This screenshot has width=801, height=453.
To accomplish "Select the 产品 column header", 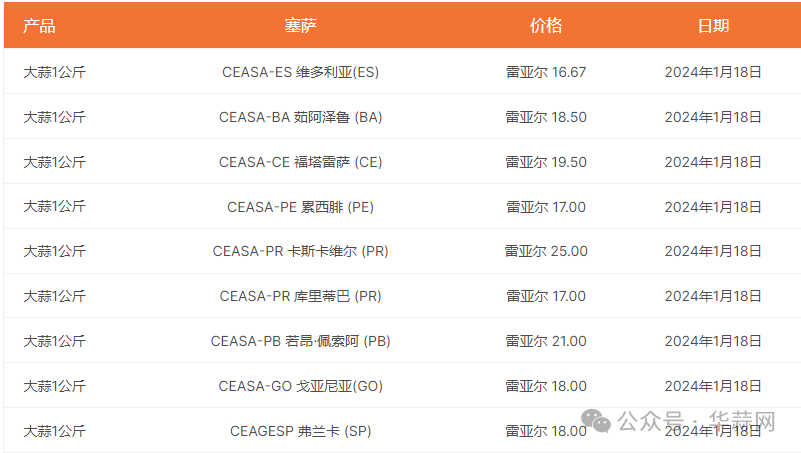I will click(x=39, y=26).
